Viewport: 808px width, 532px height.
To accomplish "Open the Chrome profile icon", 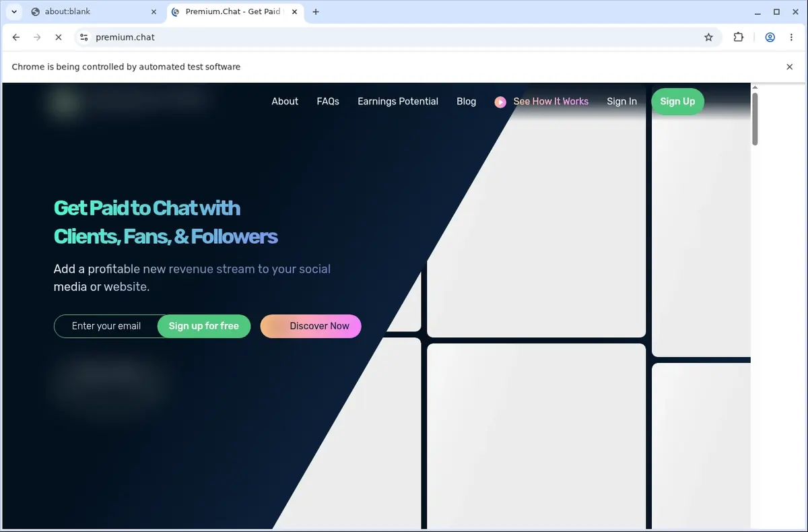I will (x=770, y=37).
